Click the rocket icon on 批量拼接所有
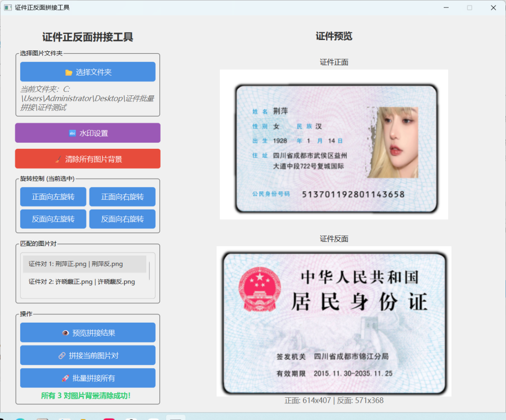This screenshot has height=420, width=506. [x=65, y=378]
